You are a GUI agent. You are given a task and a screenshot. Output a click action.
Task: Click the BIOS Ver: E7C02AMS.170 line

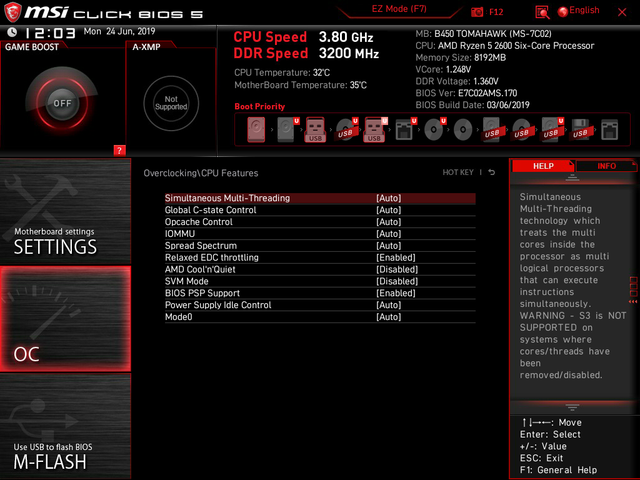[466, 93]
